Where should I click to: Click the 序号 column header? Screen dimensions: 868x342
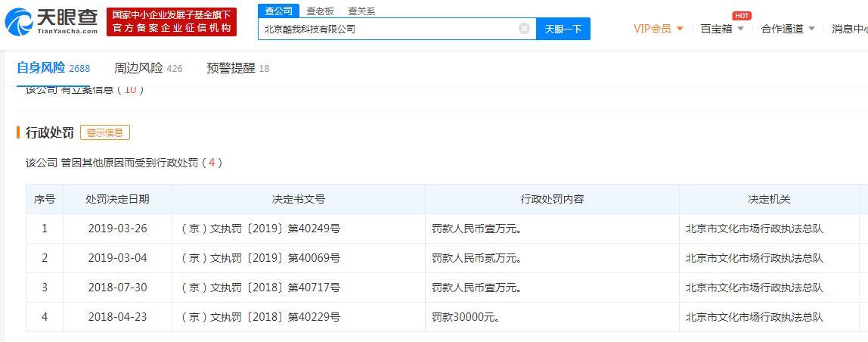pyautogui.click(x=45, y=199)
